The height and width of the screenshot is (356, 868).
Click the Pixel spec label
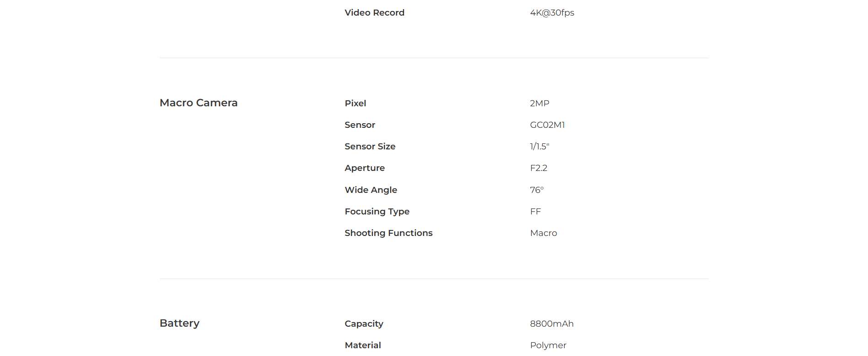point(355,104)
